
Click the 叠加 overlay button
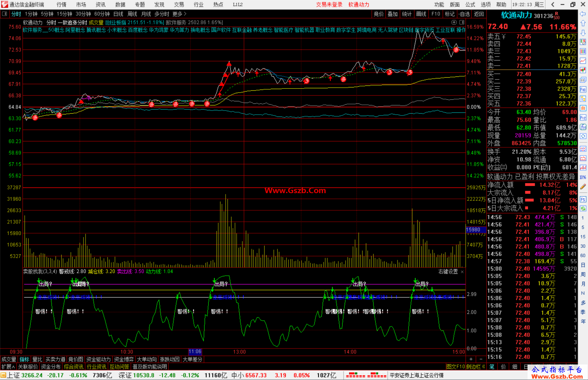coord(393,14)
